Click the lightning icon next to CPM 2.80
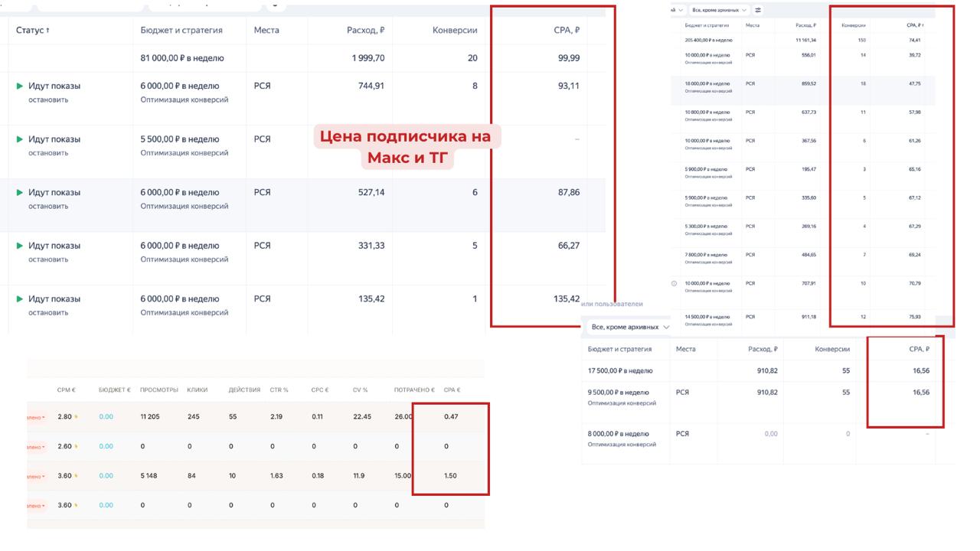The image size is (980, 551). pos(77,417)
